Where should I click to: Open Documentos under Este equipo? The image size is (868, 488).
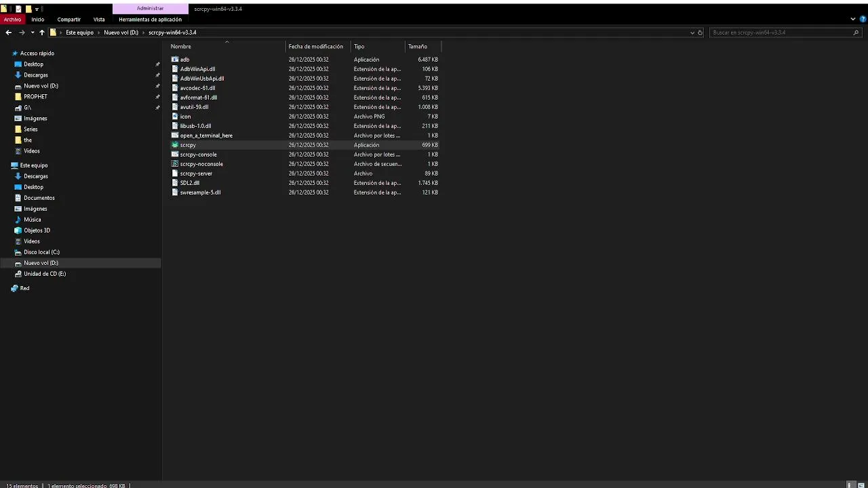click(39, 198)
